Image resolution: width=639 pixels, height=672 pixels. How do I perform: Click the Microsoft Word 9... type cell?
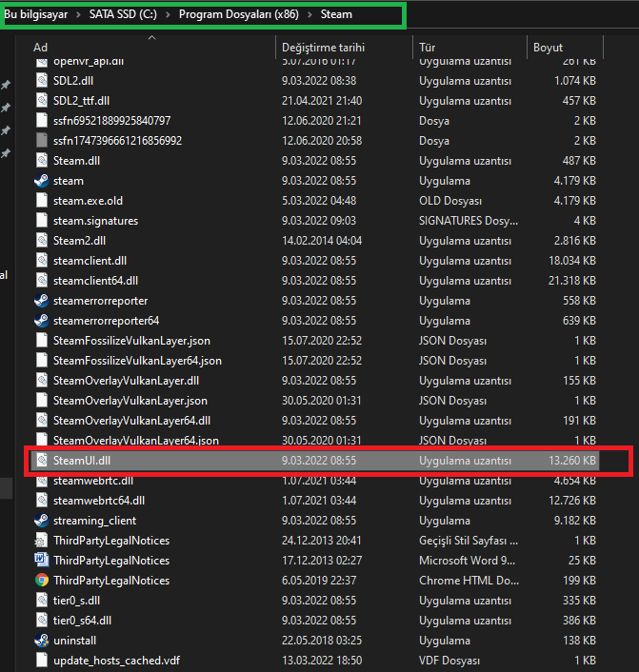click(x=467, y=561)
